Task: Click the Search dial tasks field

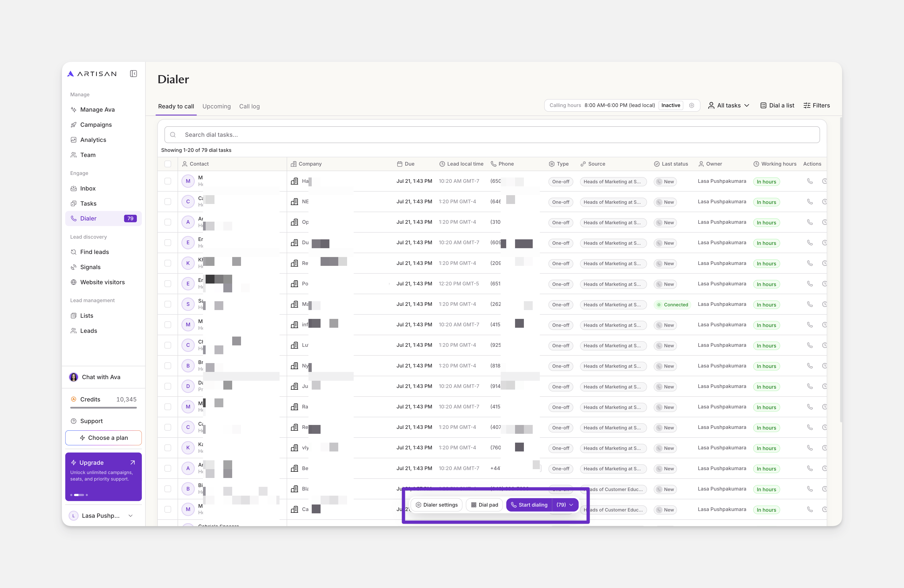Action: [x=492, y=135]
